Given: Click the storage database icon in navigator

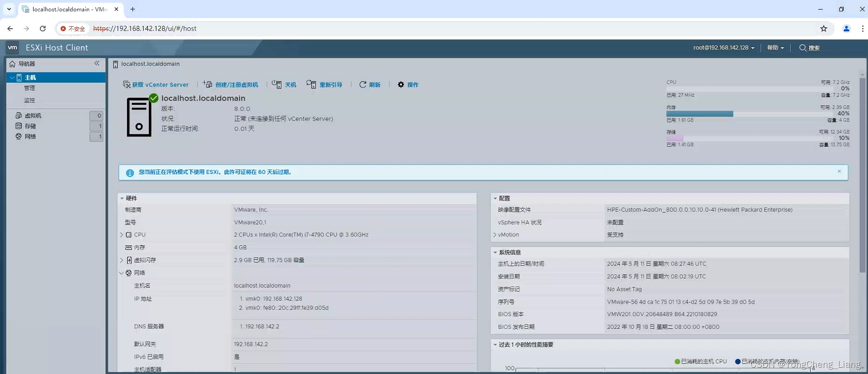Looking at the screenshot, I should [x=18, y=126].
